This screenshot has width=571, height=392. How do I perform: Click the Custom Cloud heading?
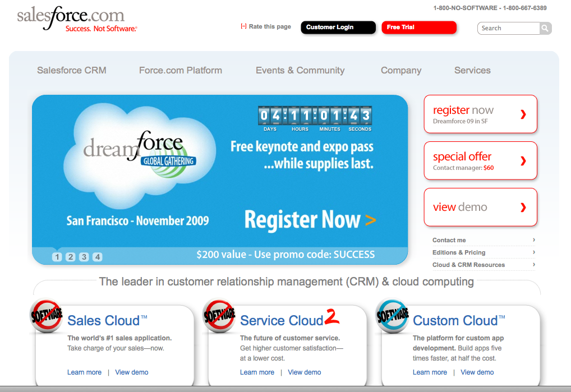[459, 321]
